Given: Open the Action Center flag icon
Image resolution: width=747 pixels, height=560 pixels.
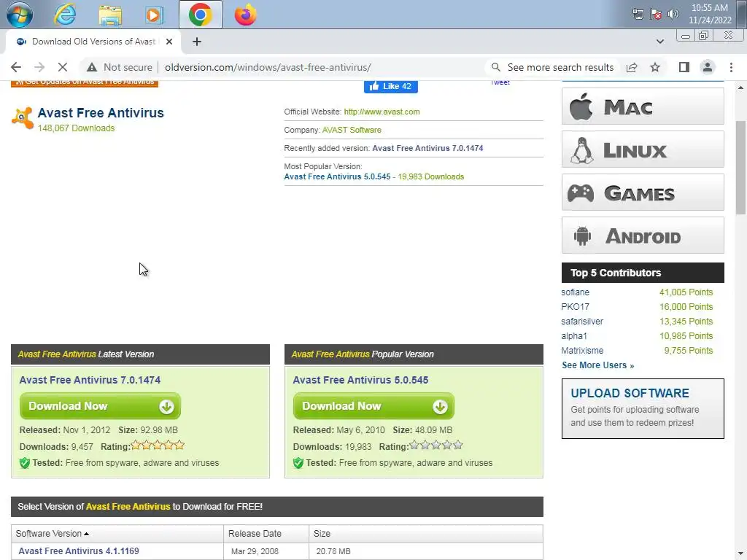Looking at the screenshot, I should pos(656,15).
